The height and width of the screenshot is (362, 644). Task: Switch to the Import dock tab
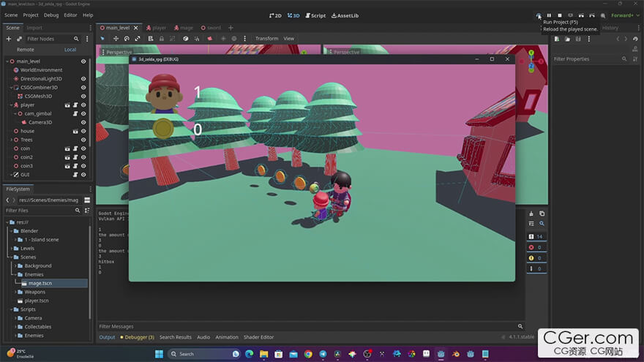click(x=34, y=28)
